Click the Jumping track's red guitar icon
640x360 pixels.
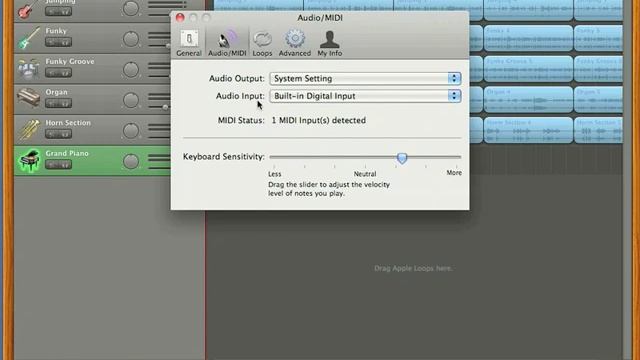27,9
